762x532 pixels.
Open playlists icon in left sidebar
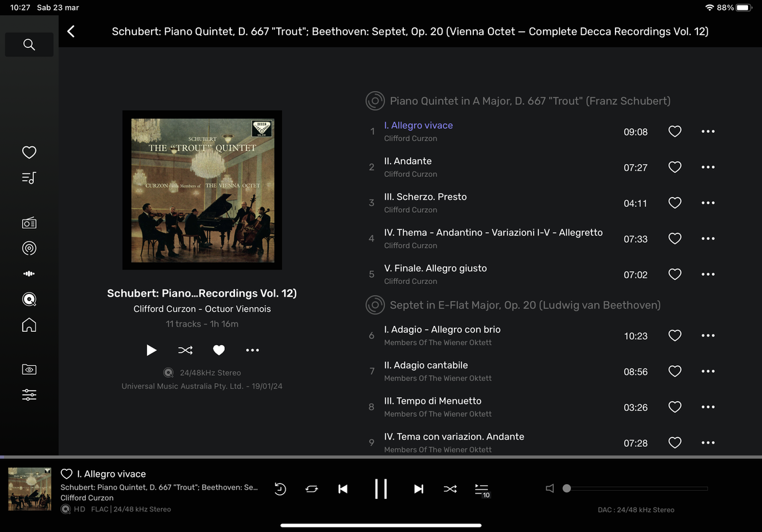tap(29, 178)
